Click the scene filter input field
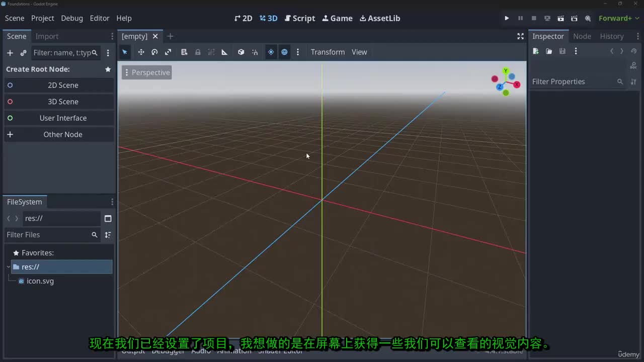Image resolution: width=644 pixels, height=362 pixels. point(65,53)
